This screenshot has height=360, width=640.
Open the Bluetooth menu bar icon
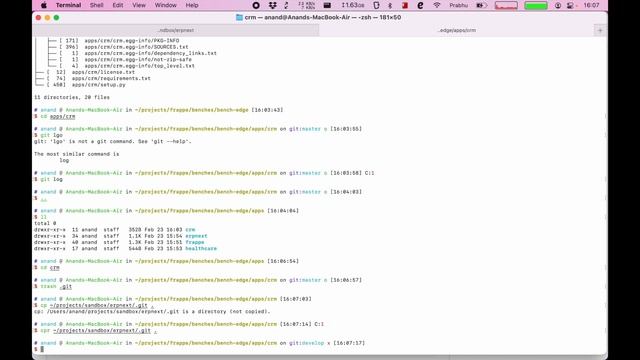coord(390,5)
